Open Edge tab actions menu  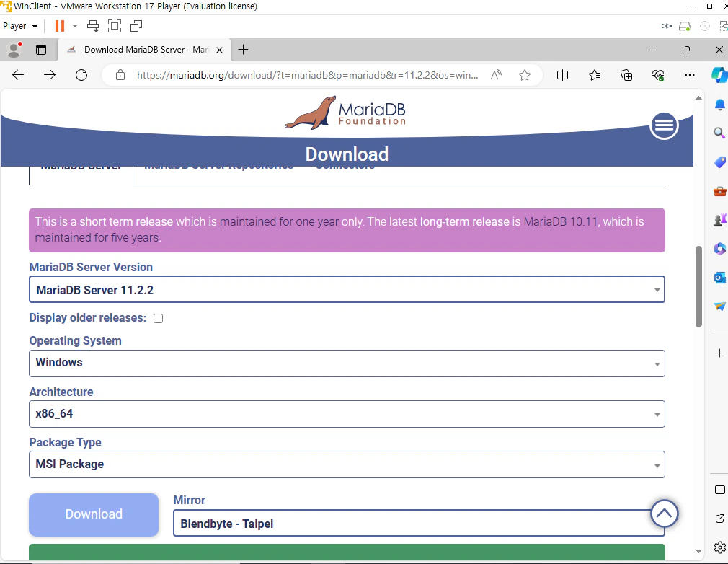click(x=41, y=50)
